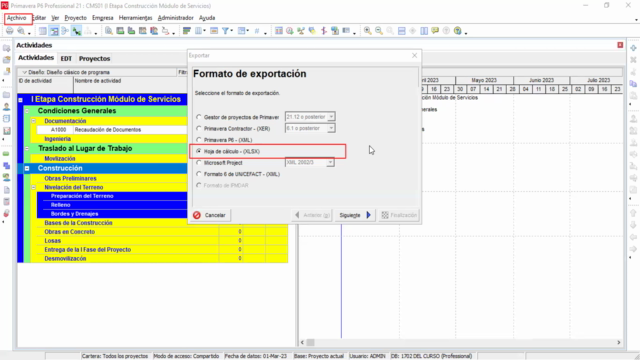Close the Exportar dialog with X
This screenshot has width=640, height=360.
click(414, 56)
